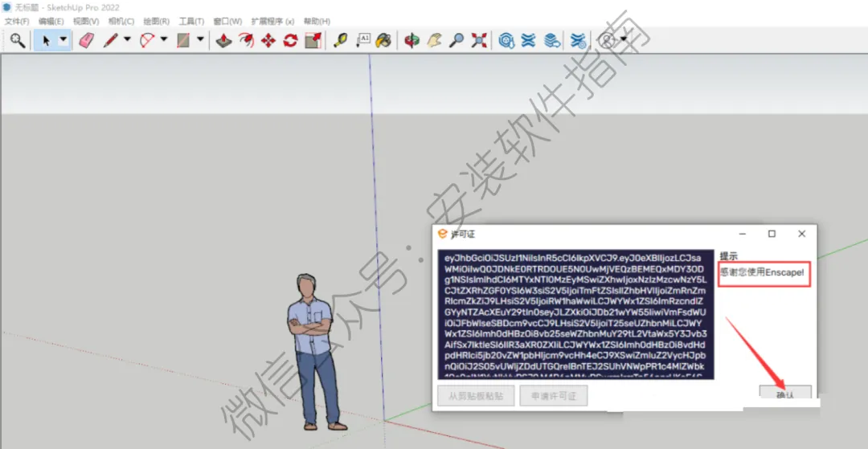Open the Rectangle tool dropdown arrow

[200, 39]
